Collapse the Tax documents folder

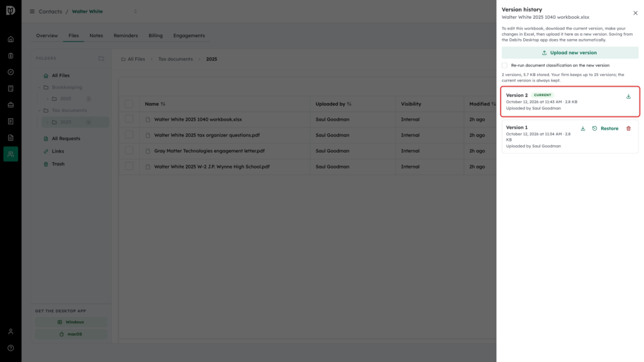click(40, 111)
